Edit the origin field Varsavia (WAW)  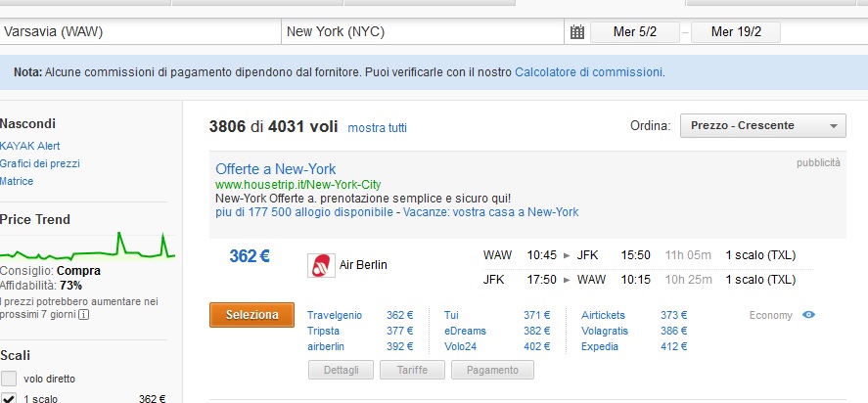[x=141, y=31]
